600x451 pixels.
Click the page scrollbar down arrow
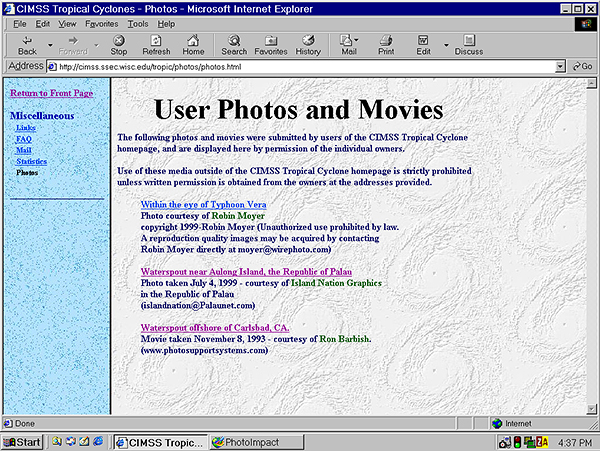pos(592,409)
